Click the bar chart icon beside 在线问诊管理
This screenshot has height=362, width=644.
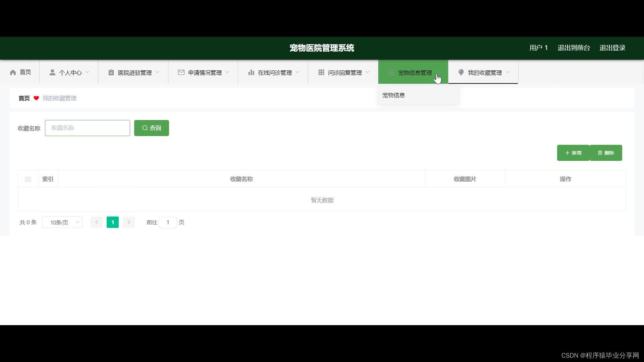[251, 72]
